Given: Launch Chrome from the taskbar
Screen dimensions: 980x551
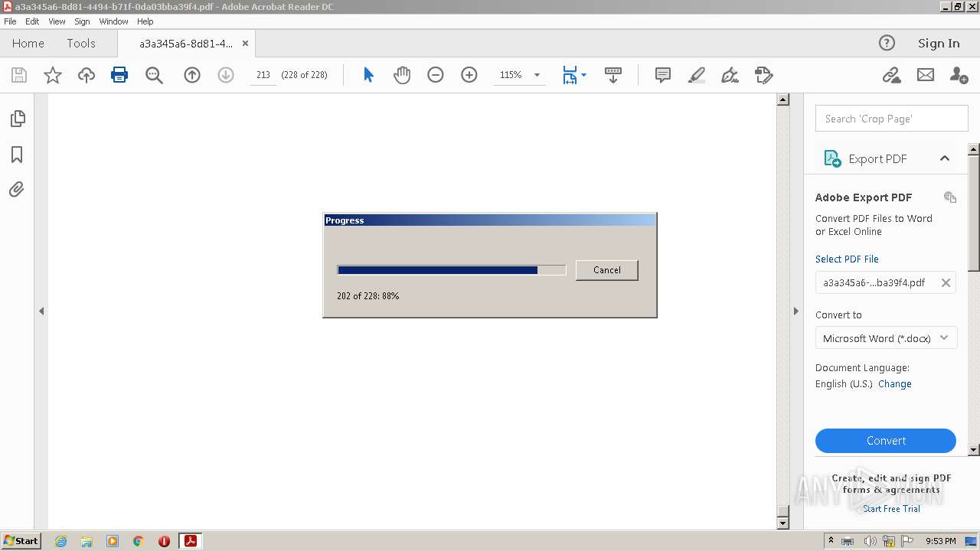Looking at the screenshot, I should 139,541.
